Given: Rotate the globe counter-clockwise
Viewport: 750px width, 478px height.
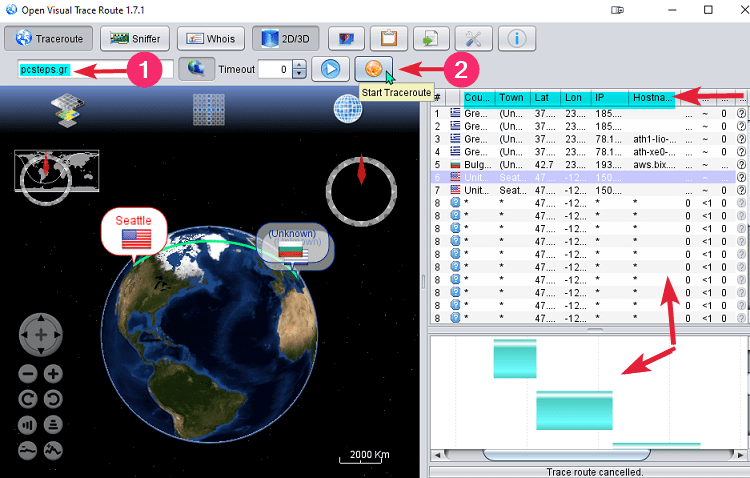Looking at the screenshot, I should tap(53, 399).
